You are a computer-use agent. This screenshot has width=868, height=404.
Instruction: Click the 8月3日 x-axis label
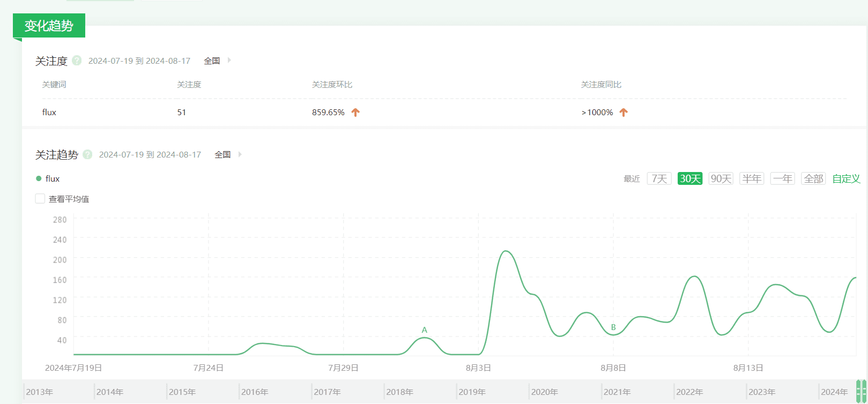tap(478, 368)
